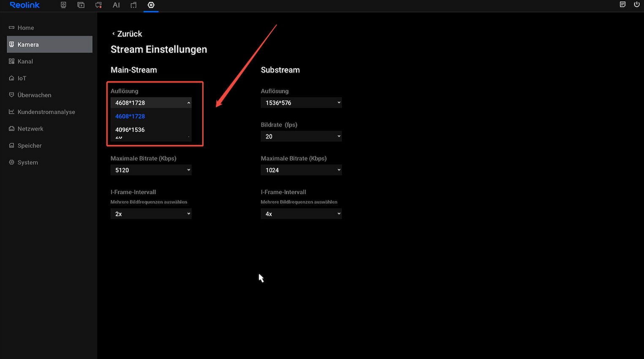
Task: Open Substream Auflösung dropdown 1536*576
Action: point(301,103)
